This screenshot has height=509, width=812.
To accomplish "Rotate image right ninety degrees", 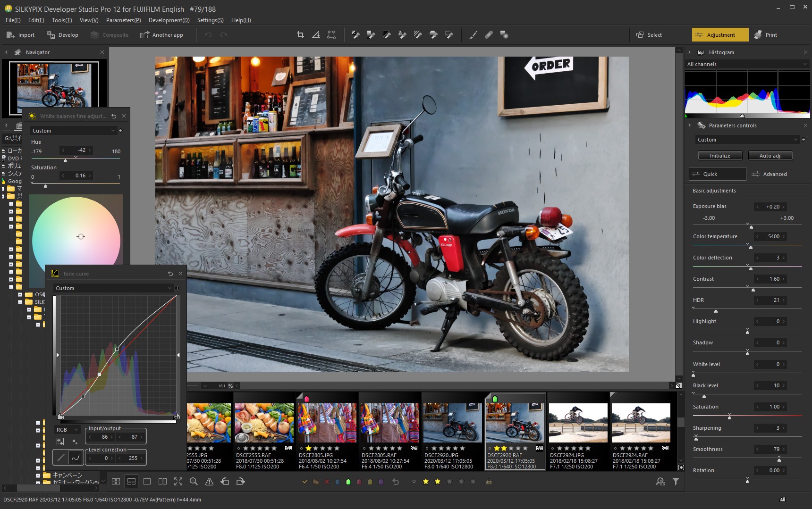I will [x=240, y=481].
